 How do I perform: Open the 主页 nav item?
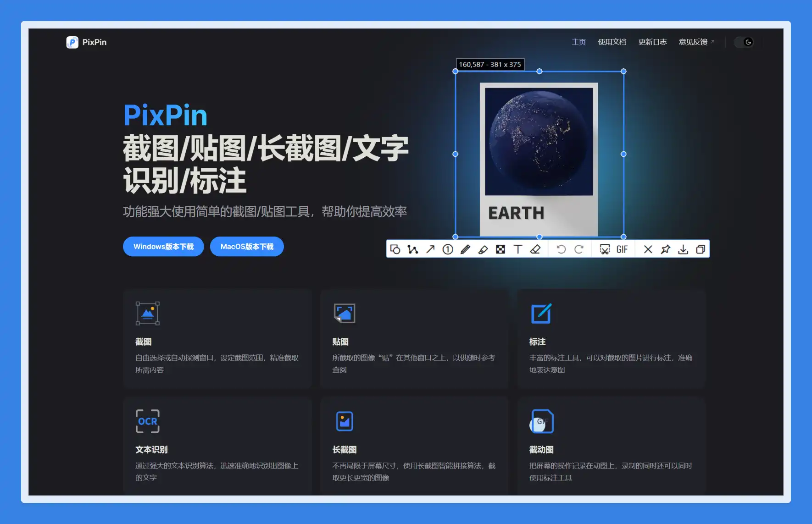(578, 42)
